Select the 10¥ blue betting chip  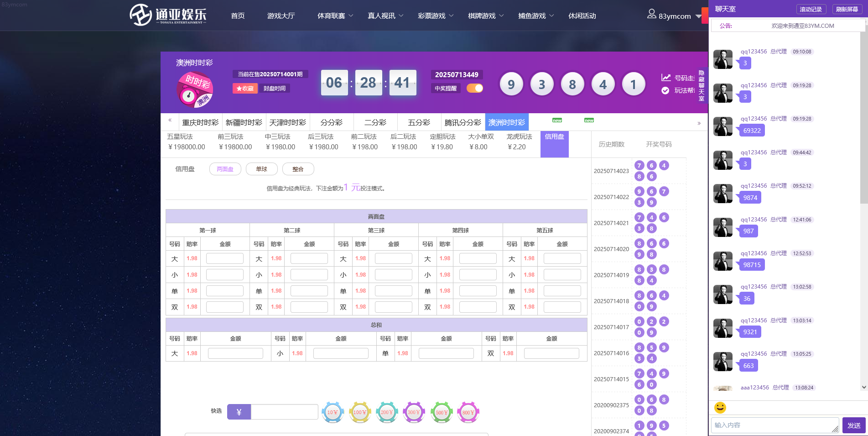333,412
